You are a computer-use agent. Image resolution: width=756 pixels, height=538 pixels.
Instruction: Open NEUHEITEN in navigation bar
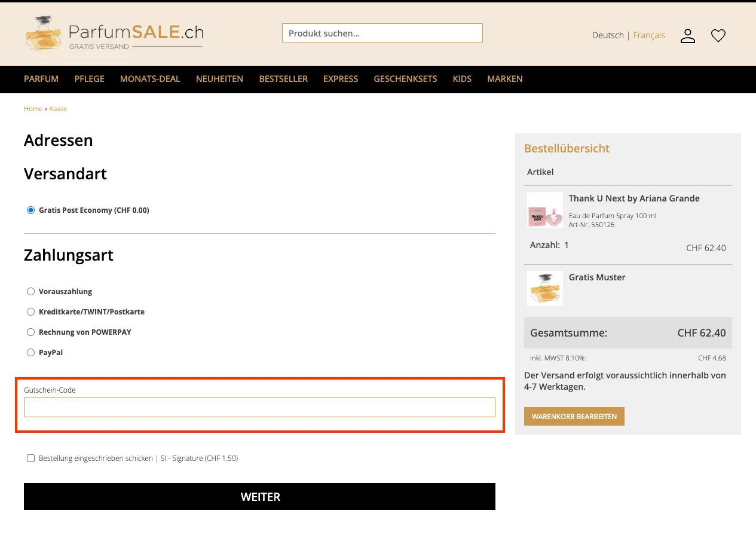pyautogui.click(x=219, y=79)
